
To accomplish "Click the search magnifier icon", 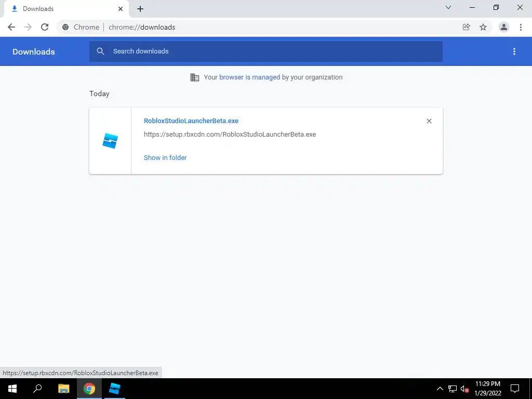I will point(100,51).
